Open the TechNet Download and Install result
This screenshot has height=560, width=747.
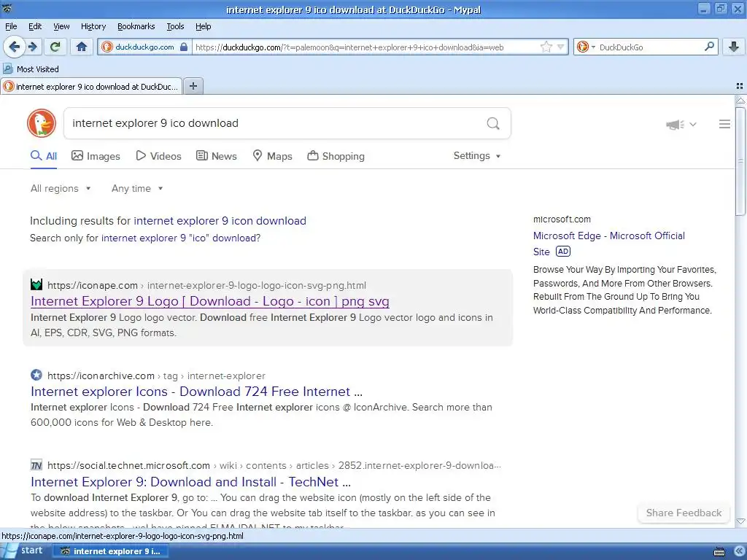190,482
